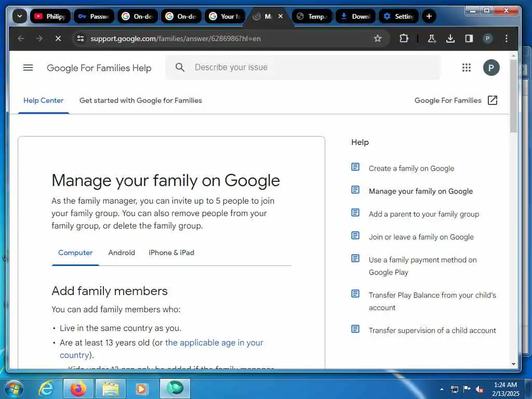Click article icon beside 'Add a parent to your family group'
Viewport: 532px width, 399px height.
pos(355,212)
